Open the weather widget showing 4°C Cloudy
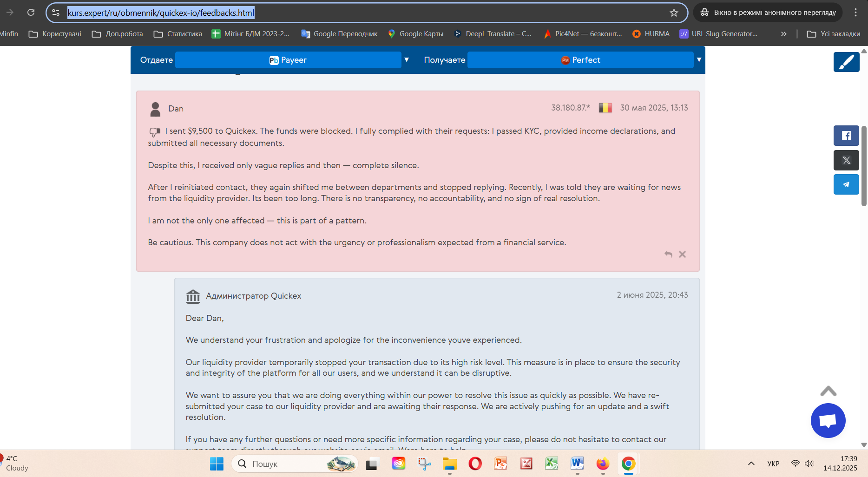The width and height of the screenshot is (868, 477). click(x=16, y=464)
